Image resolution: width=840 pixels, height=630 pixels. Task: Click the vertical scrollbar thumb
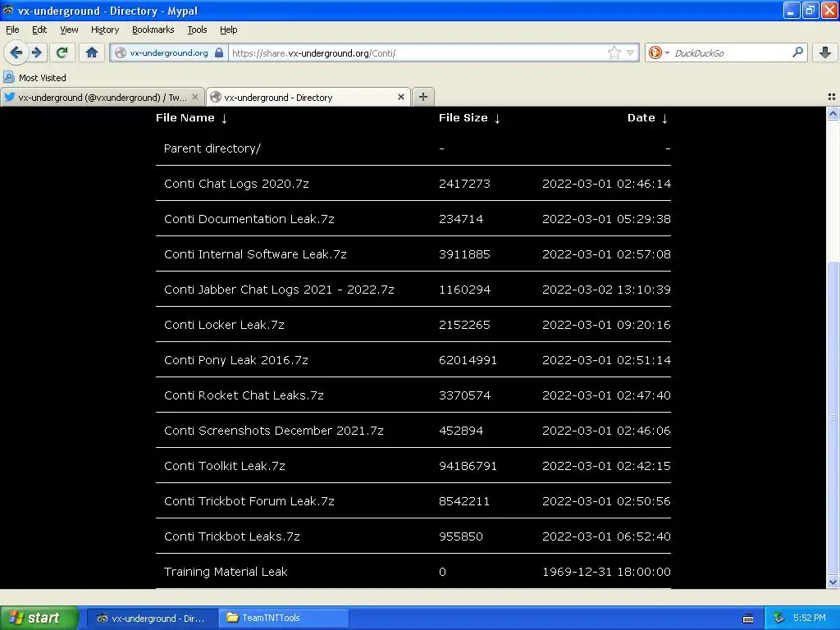(x=833, y=418)
